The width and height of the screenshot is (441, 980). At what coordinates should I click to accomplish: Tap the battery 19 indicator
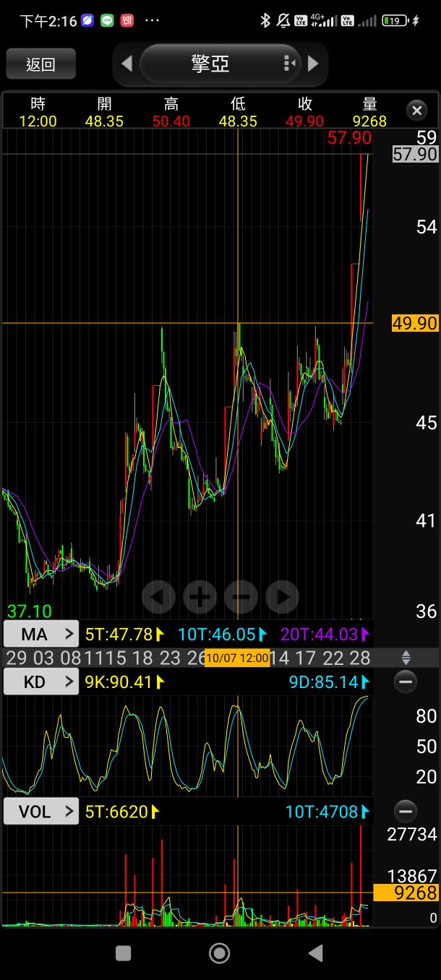tap(395, 21)
